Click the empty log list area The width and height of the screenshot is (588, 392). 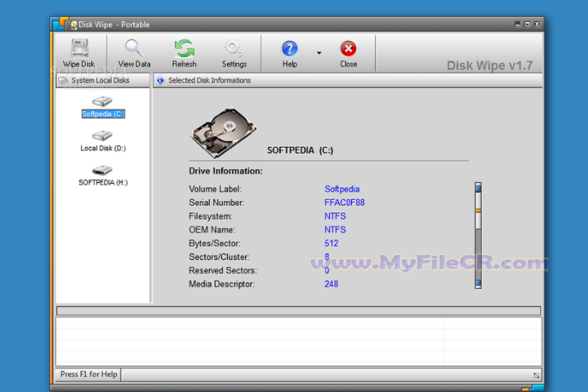299,341
